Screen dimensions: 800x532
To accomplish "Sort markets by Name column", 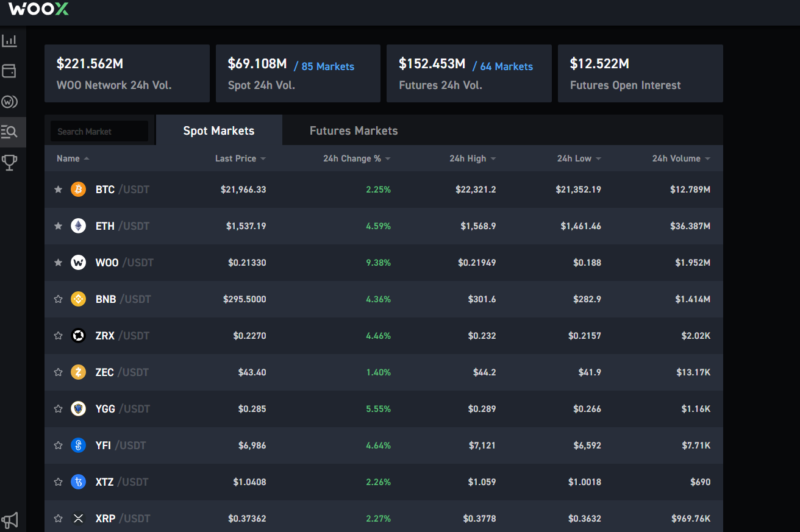I will pos(73,158).
